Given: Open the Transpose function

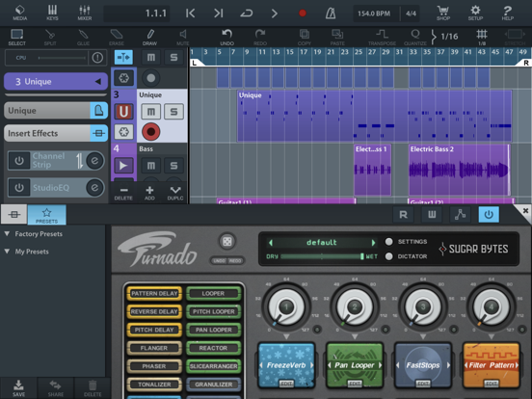Looking at the screenshot, I should point(382,37).
